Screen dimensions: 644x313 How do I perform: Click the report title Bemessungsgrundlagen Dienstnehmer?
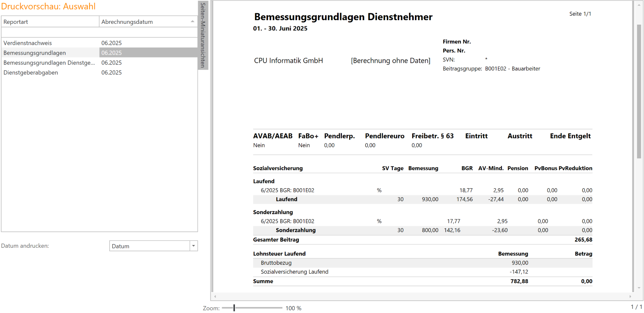coord(343,17)
